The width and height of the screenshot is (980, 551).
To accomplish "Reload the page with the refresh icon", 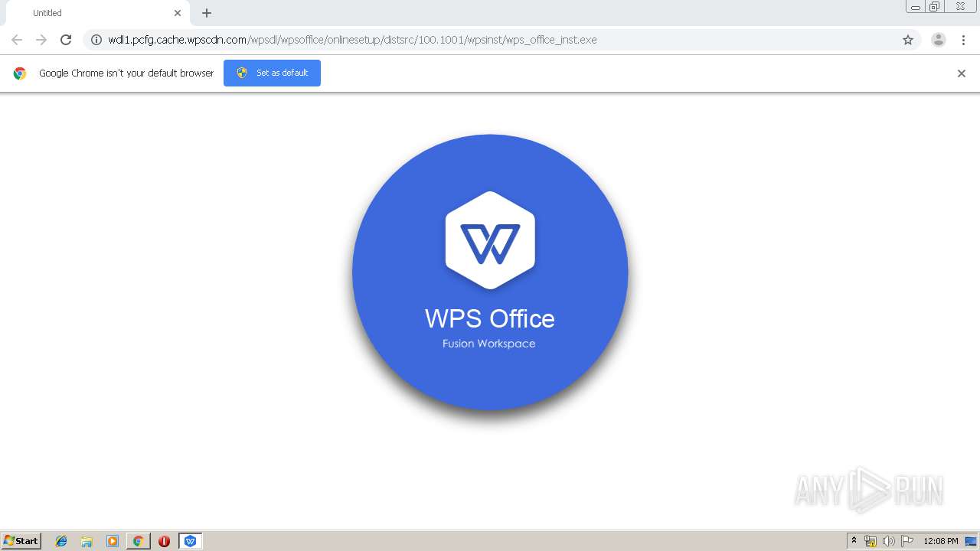I will coord(66,40).
